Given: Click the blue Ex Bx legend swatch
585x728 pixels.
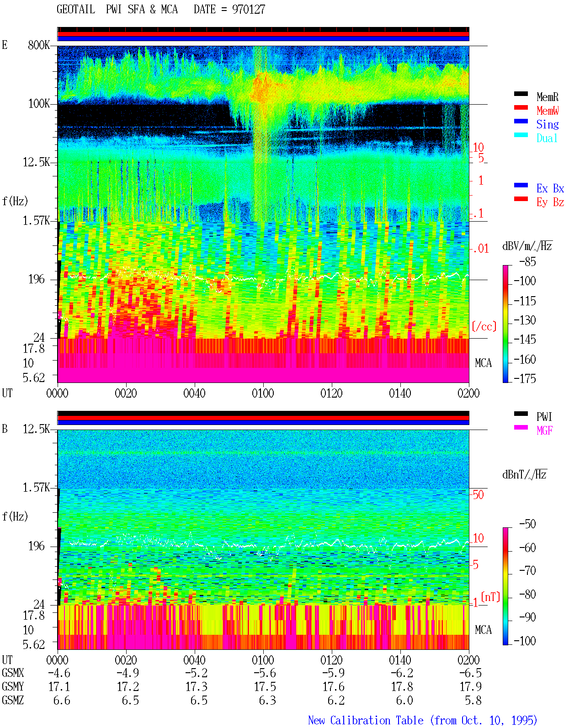Looking at the screenshot, I should (521, 185).
